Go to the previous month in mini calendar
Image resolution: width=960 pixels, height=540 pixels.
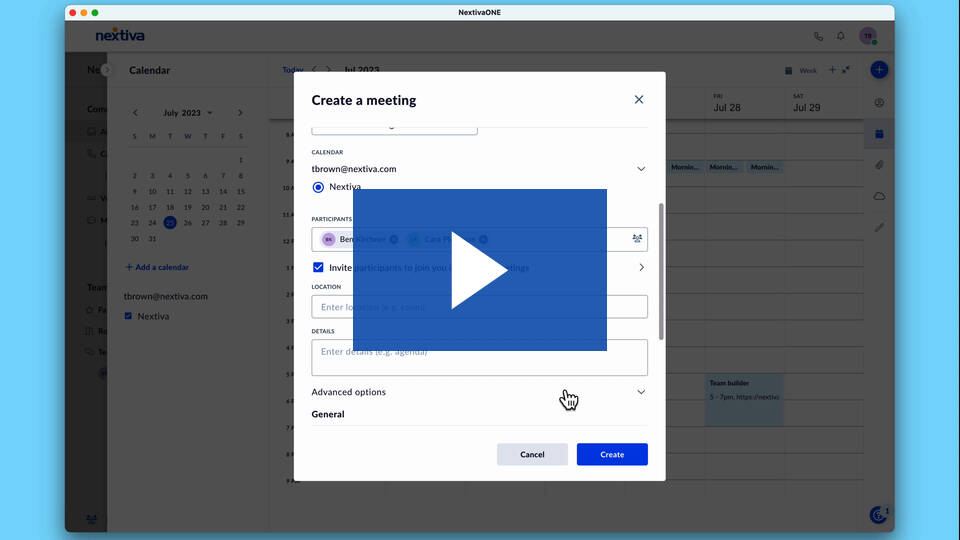(x=135, y=113)
